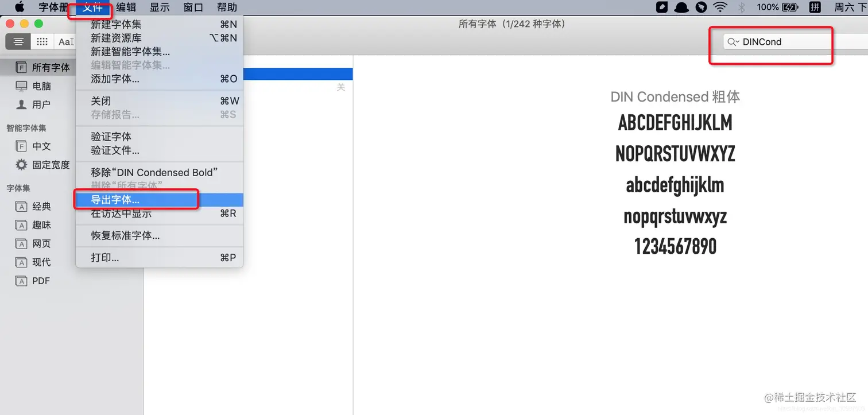Select 用户 in the sidebar

[41, 104]
